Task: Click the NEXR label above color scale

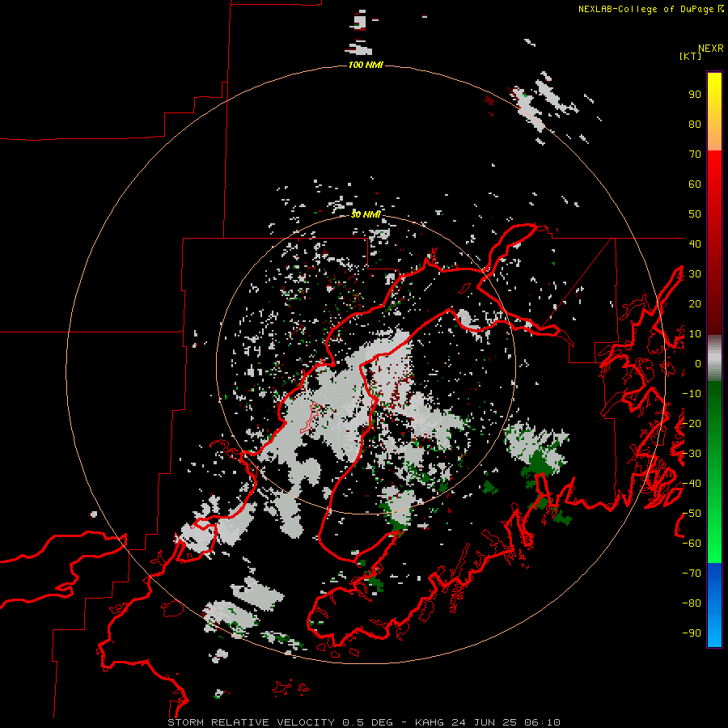Action: pyautogui.click(x=711, y=49)
